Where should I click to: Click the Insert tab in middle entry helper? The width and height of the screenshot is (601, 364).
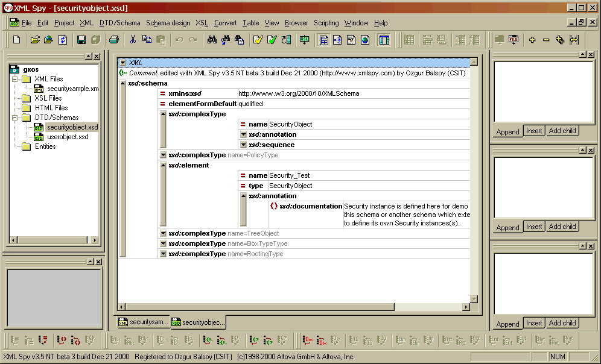(x=534, y=227)
